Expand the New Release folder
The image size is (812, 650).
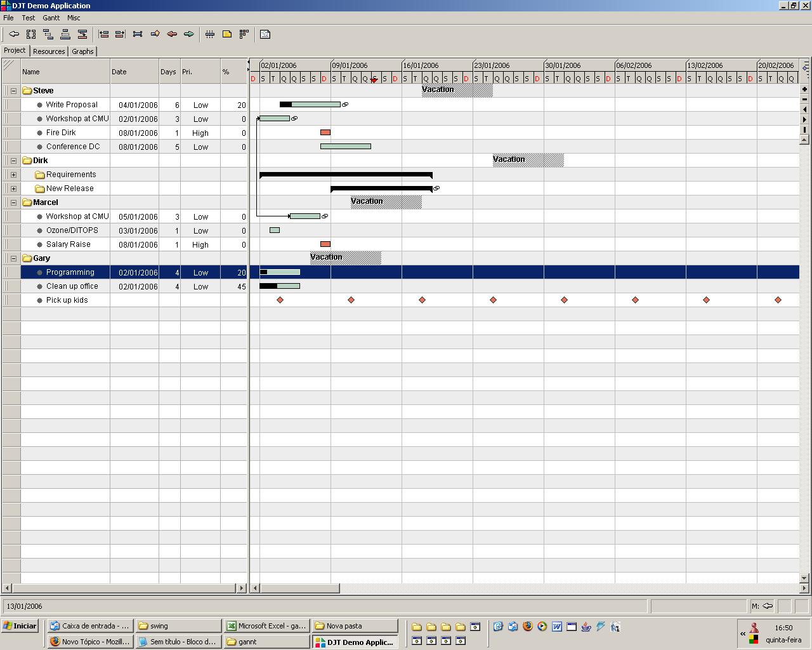coord(13,189)
